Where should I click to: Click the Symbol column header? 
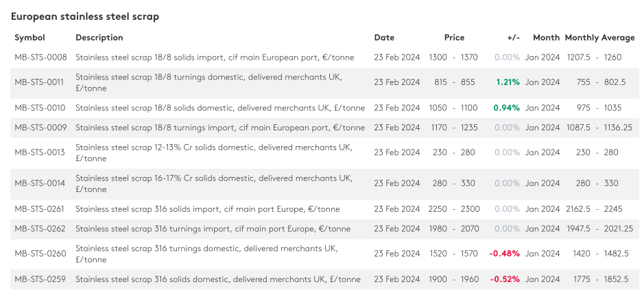[x=29, y=38]
